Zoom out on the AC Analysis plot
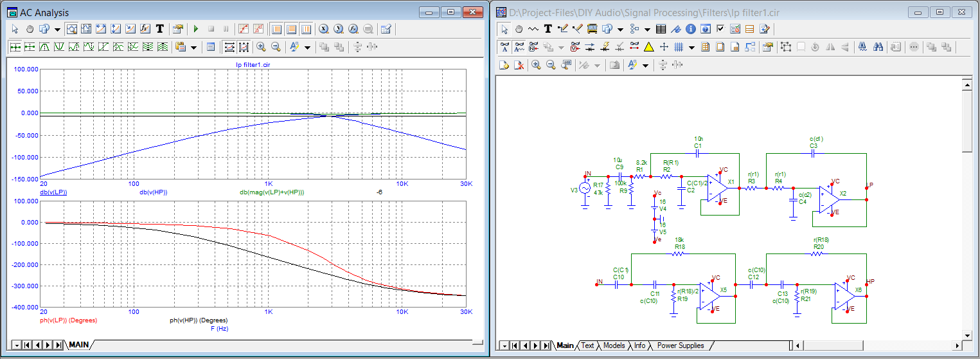This screenshot has height=359, width=980. (276, 47)
